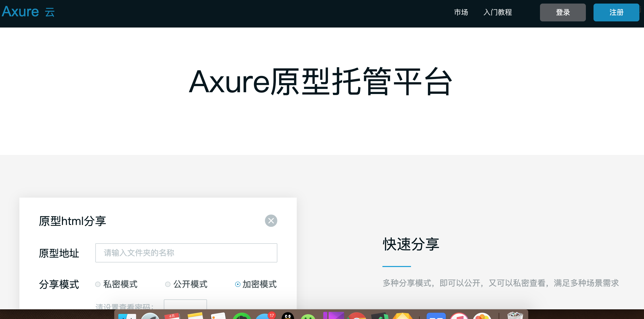Focus the 原型地址 folder name input
644x319 pixels.
point(186,253)
